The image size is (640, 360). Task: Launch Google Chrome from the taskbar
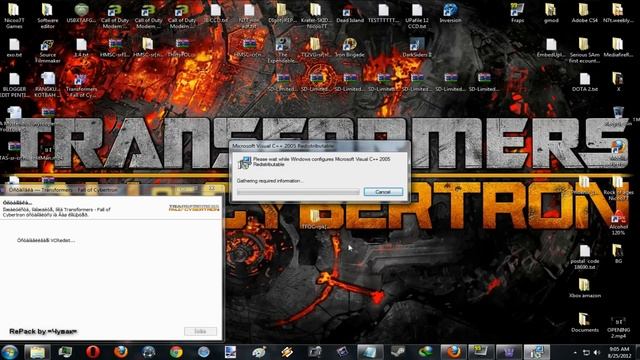(x=176, y=352)
